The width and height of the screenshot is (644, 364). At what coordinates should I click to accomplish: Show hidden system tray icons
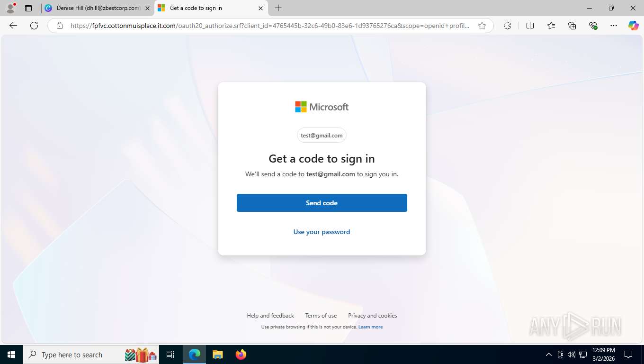[x=549, y=355]
